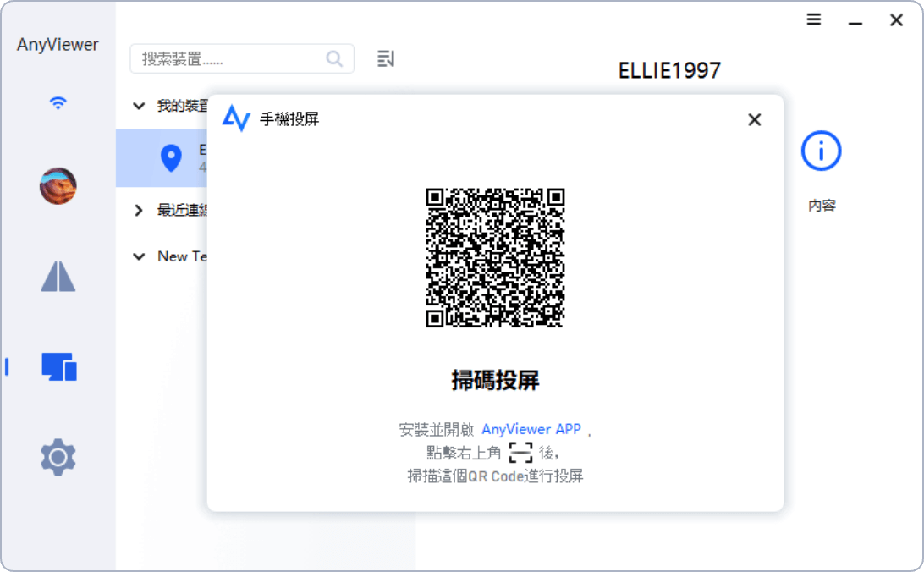Close the 手機投屏 dialog
Viewport: 924px width, 572px height.
pos(755,119)
